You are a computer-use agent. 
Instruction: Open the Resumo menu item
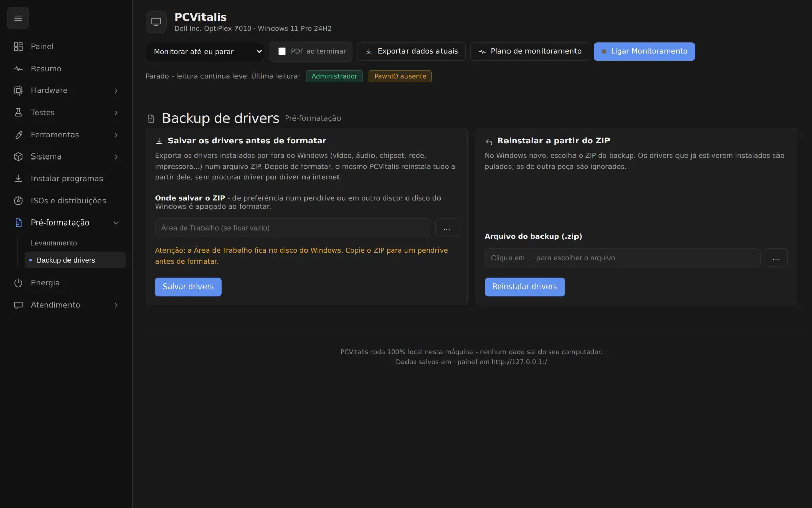66,69
